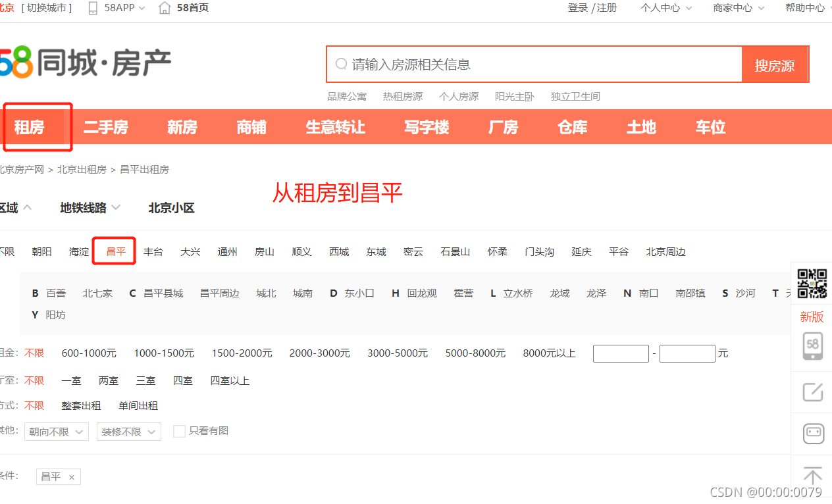Select 单间出租 rental type
The width and height of the screenshot is (832, 504).
[138, 406]
